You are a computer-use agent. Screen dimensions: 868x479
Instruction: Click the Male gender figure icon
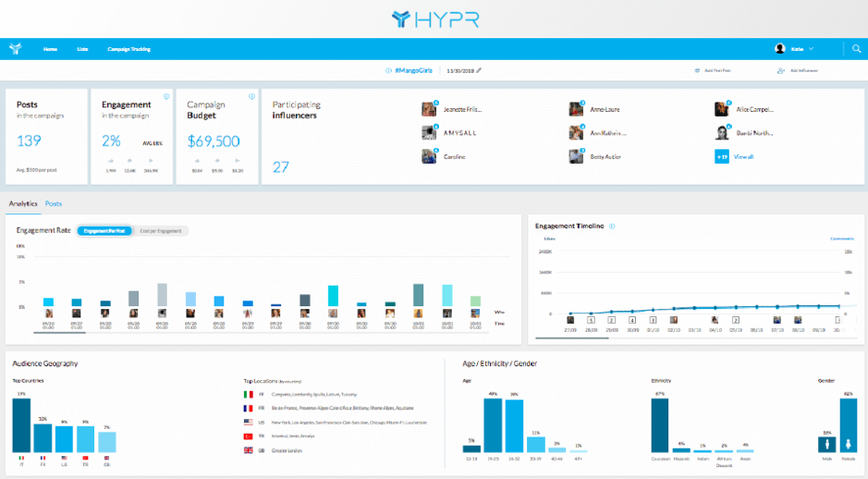click(827, 445)
